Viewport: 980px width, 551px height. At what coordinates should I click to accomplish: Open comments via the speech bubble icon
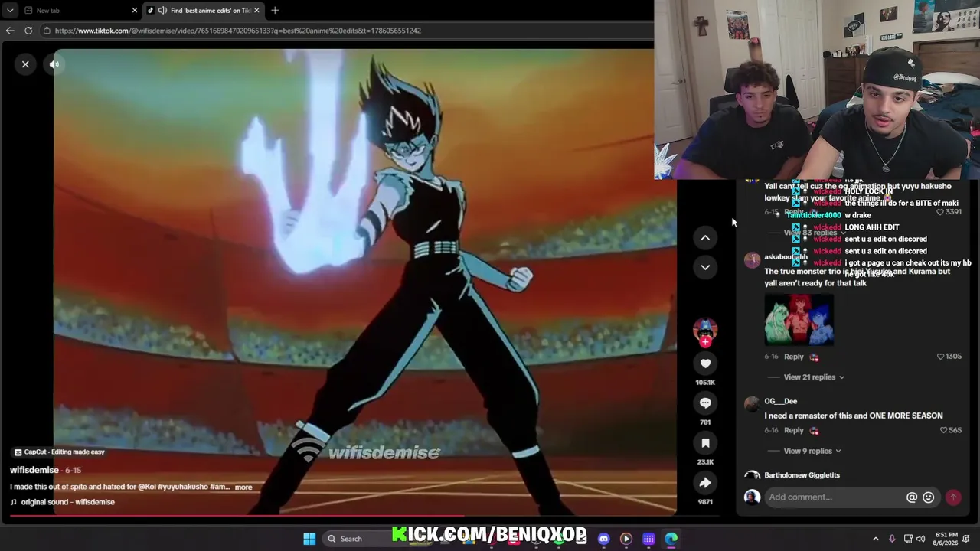705,403
